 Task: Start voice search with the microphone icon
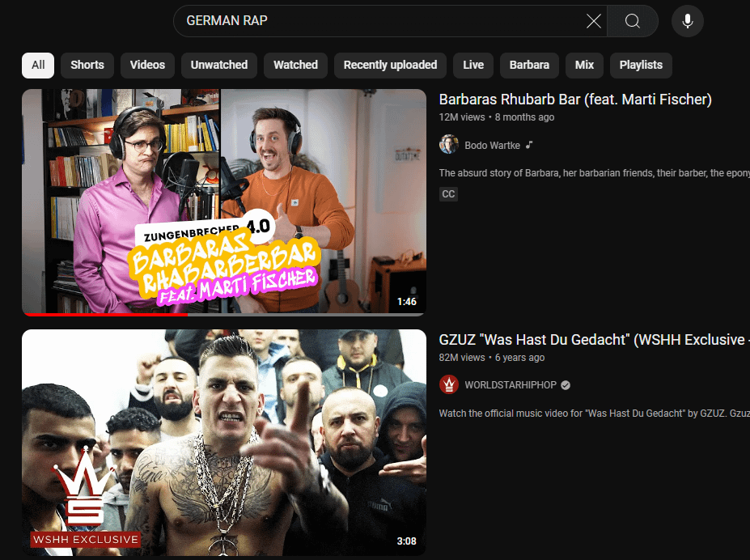pos(688,21)
